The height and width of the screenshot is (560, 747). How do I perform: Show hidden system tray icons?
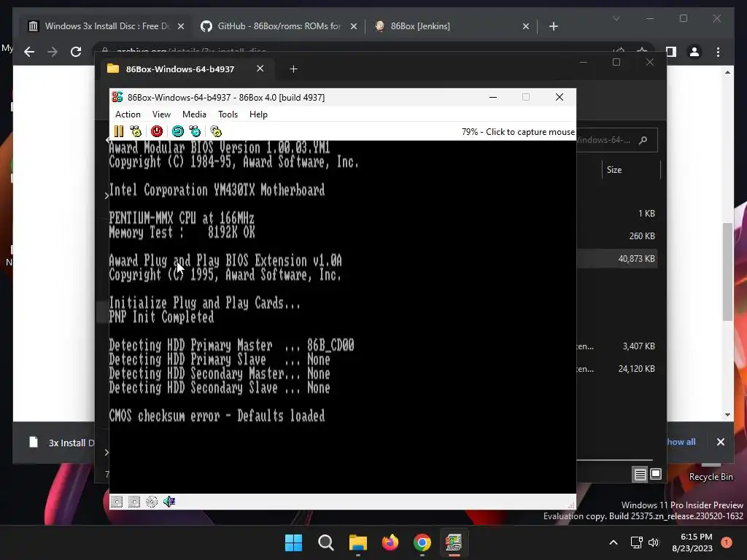[x=614, y=542]
